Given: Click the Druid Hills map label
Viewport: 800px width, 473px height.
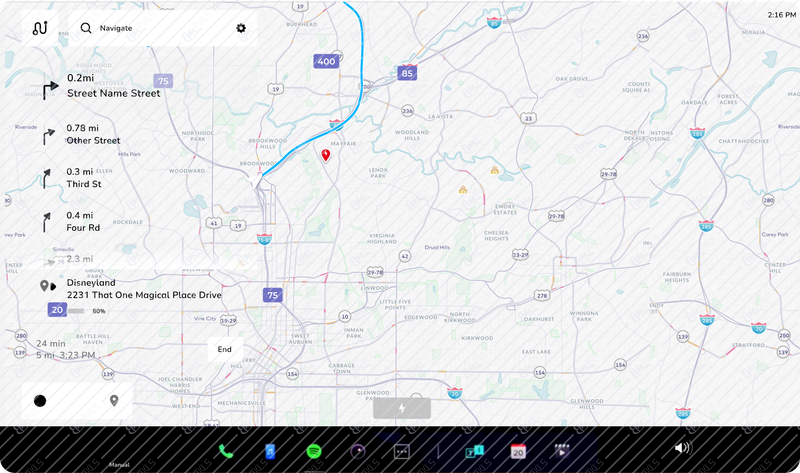Looking at the screenshot, I should [x=437, y=247].
